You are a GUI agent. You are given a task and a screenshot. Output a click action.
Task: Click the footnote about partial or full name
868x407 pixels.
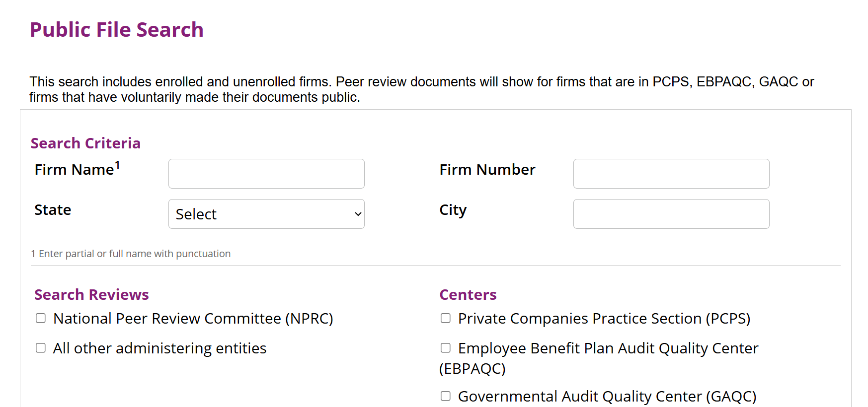pos(131,254)
